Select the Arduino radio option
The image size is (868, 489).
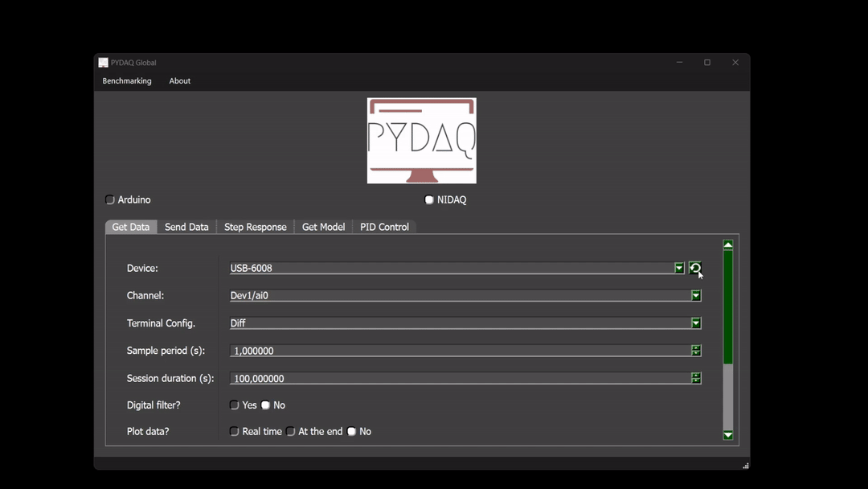tap(110, 199)
